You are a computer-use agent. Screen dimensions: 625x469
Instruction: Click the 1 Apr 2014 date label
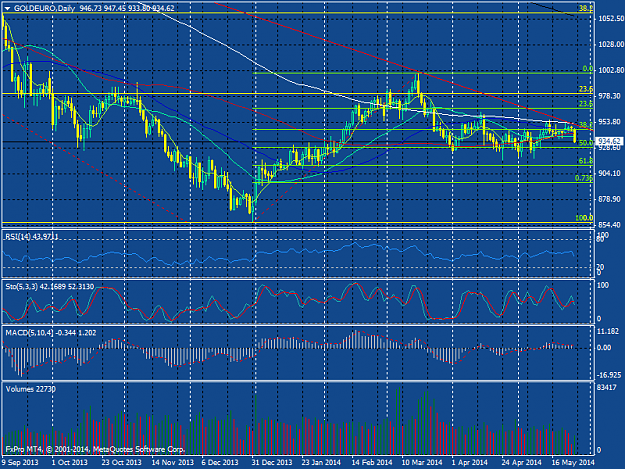tap(470, 463)
